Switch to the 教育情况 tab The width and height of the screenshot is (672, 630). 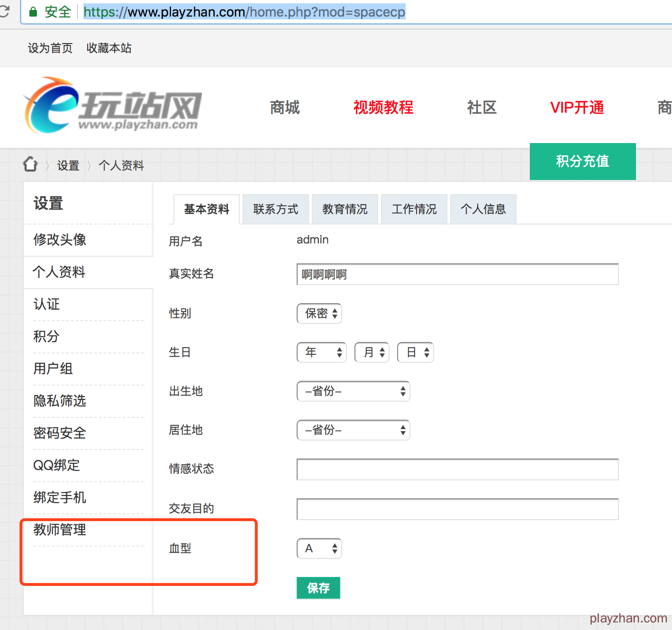click(345, 209)
